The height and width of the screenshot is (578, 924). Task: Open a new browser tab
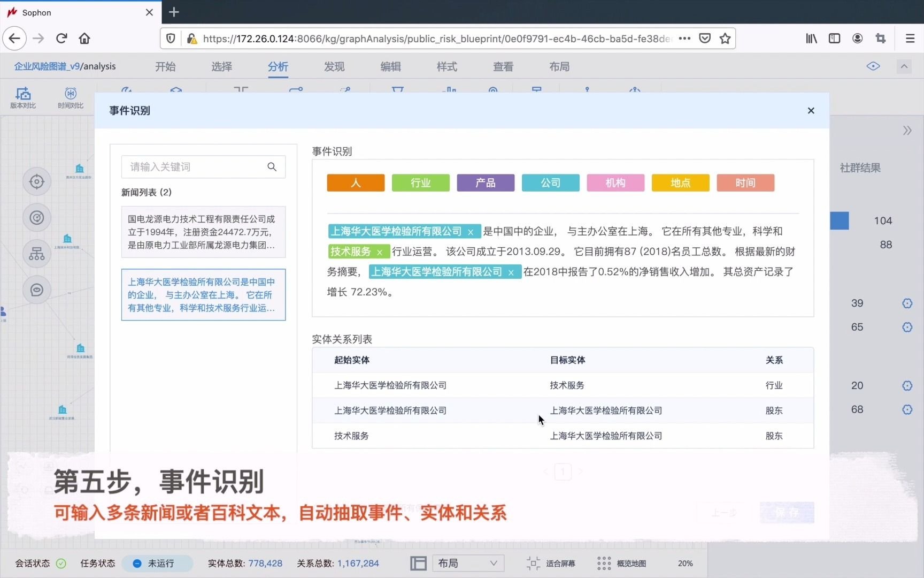pos(174,12)
